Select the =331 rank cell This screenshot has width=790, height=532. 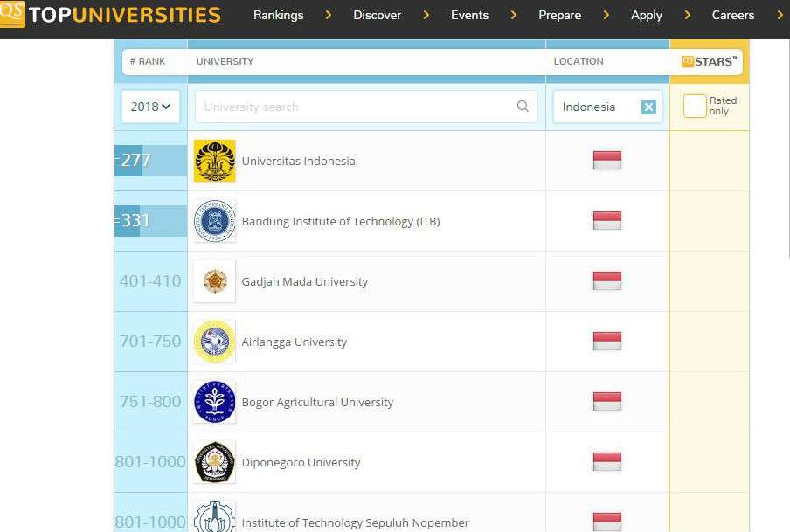click(150, 221)
